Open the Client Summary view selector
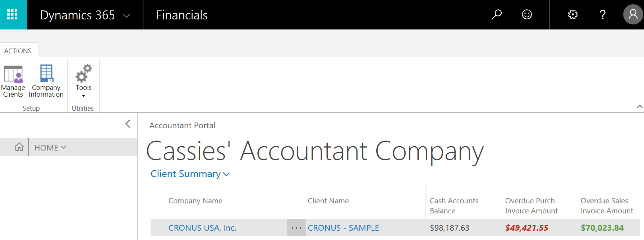Viewport: 644px width, 240px height. click(x=190, y=174)
